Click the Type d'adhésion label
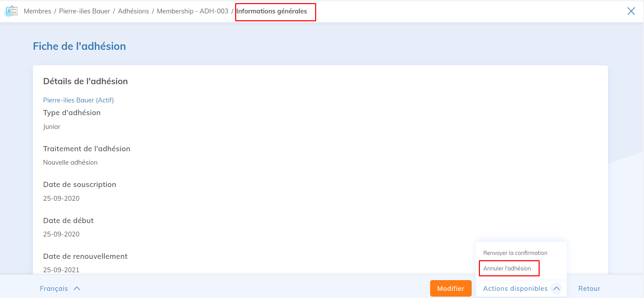Viewport: 644px width, 298px height. pyautogui.click(x=72, y=113)
